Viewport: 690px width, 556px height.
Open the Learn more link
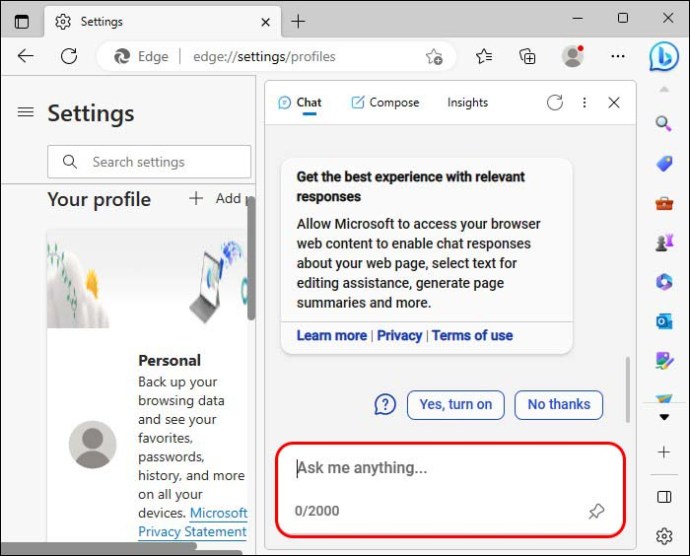tap(331, 335)
